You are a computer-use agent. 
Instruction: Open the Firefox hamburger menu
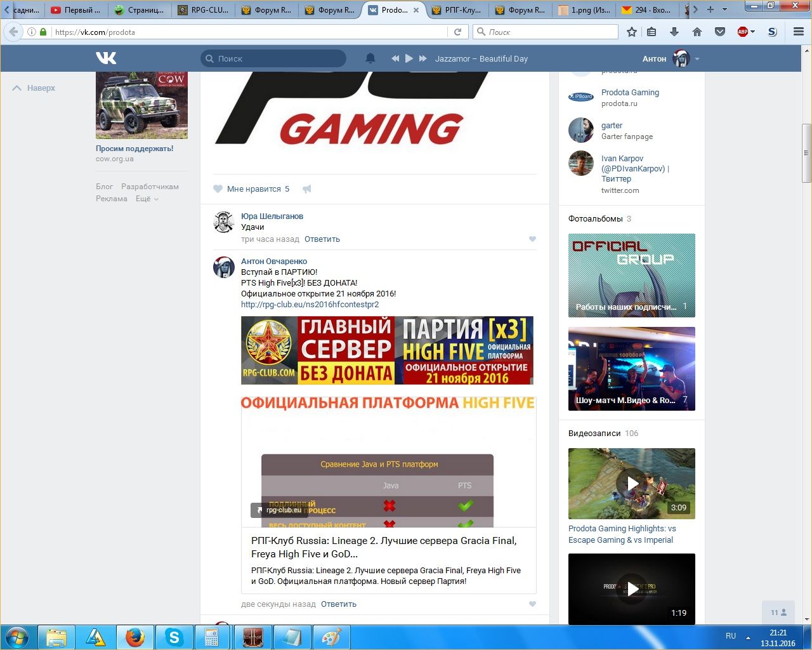click(x=799, y=32)
